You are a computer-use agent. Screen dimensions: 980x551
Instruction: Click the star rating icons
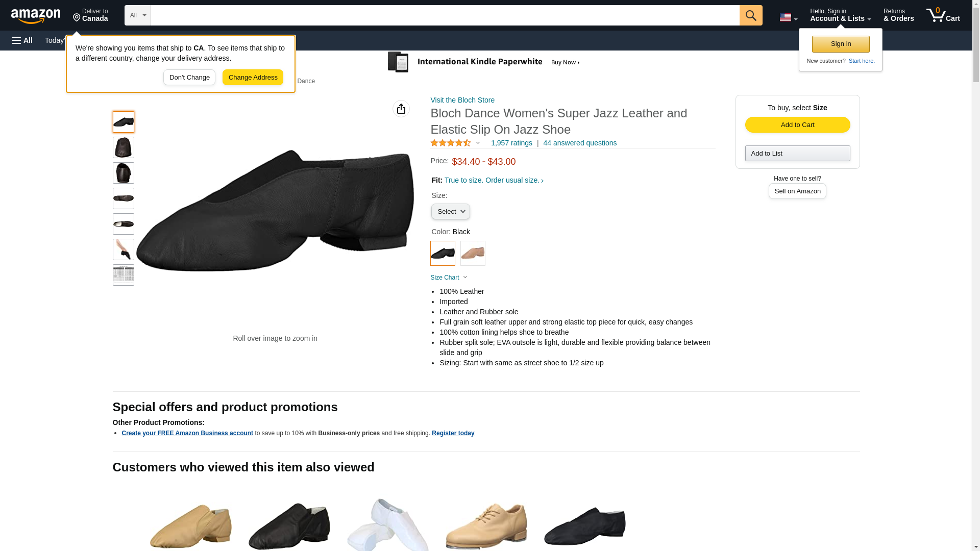click(x=451, y=143)
